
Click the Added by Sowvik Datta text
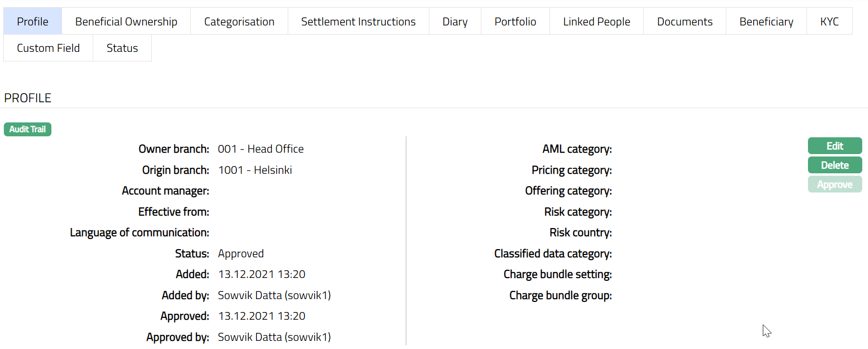click(x=274, y=295)
